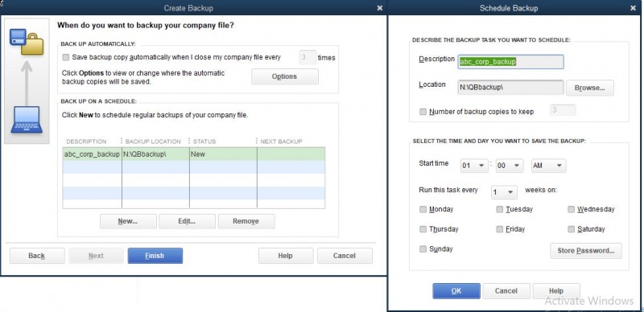Select the Saturday checkbox
This screenshot has height=312, width=644.
click(x=572, y=229)
